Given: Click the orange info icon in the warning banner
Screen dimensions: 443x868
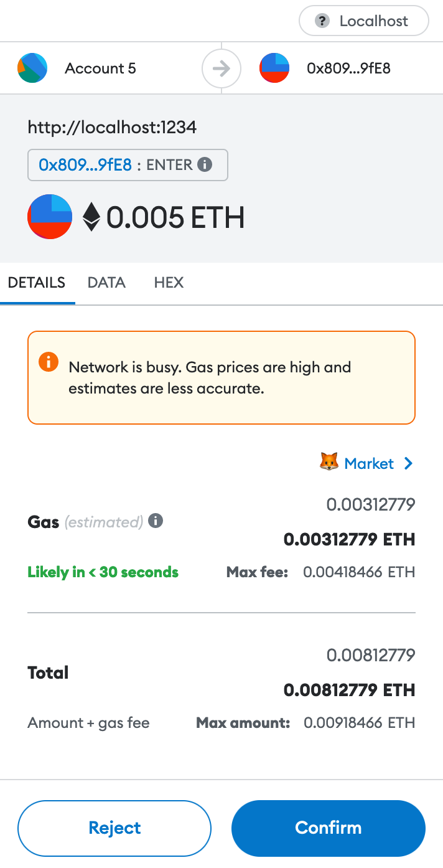Looking at the screenshot, I should point(48,362).
